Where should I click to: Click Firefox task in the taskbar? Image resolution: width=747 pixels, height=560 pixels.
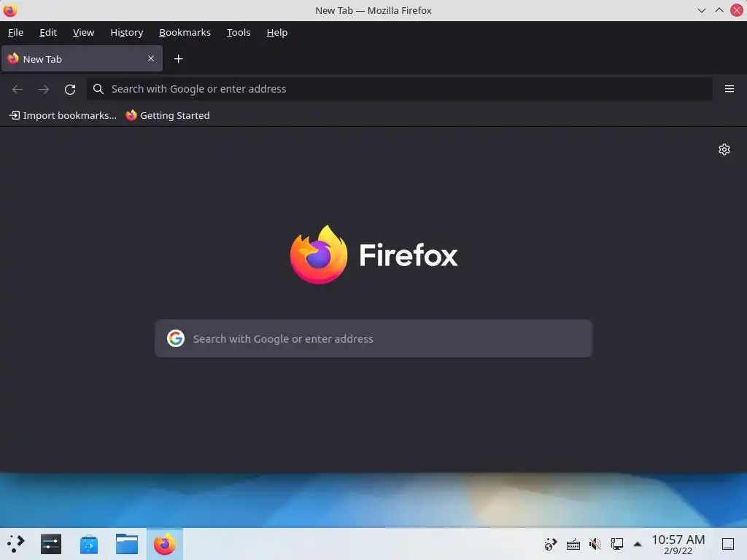[x=165, y=544]
